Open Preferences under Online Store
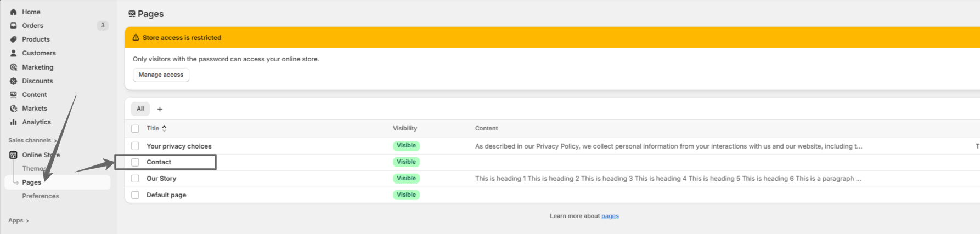Image resolution: width=980 pixels, height=234 pixels. click(41, 196)
